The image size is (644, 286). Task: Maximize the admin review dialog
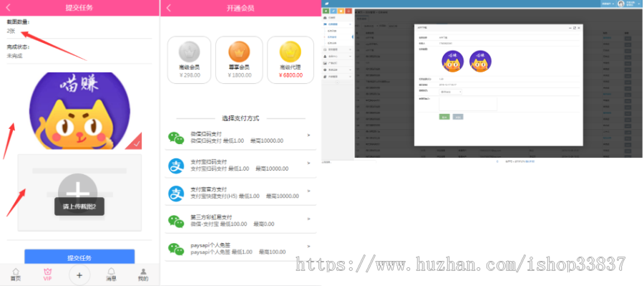(575, 27)
